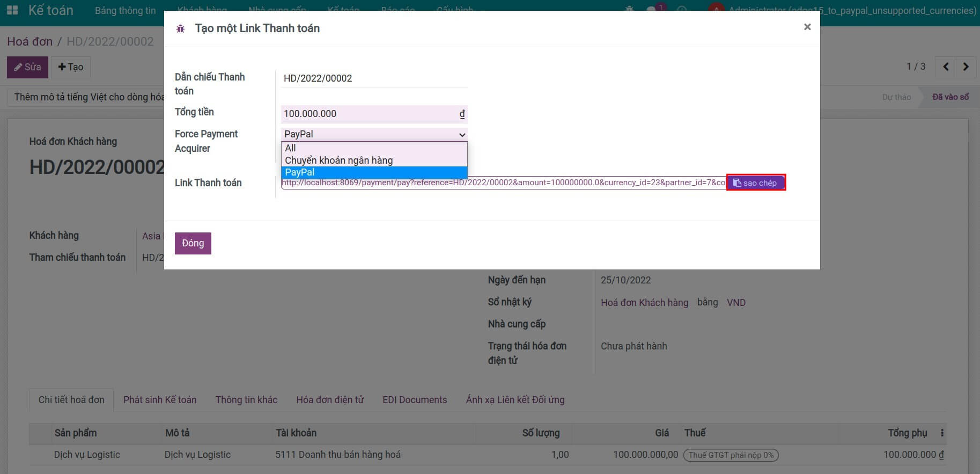The width and height of the screenshot is (980, 474).
Task: Open column options kebab in invoice table
Action: (942, 433)
